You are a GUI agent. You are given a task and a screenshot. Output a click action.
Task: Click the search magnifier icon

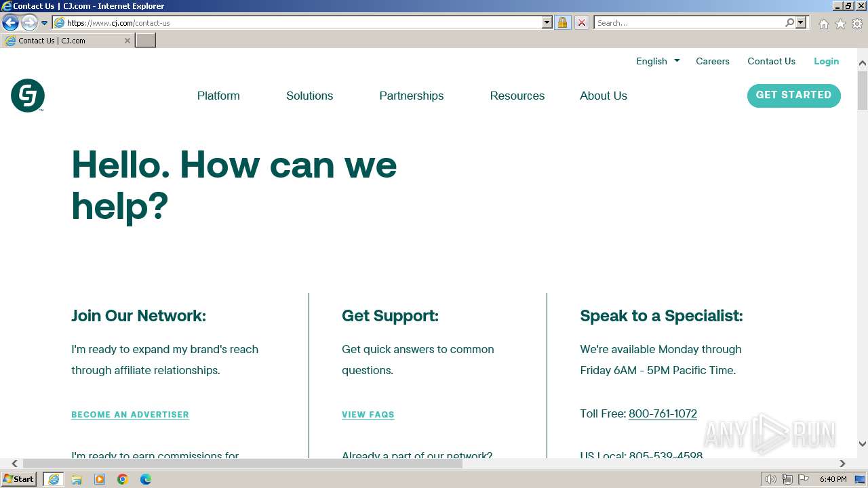click(x=790, y=22)
